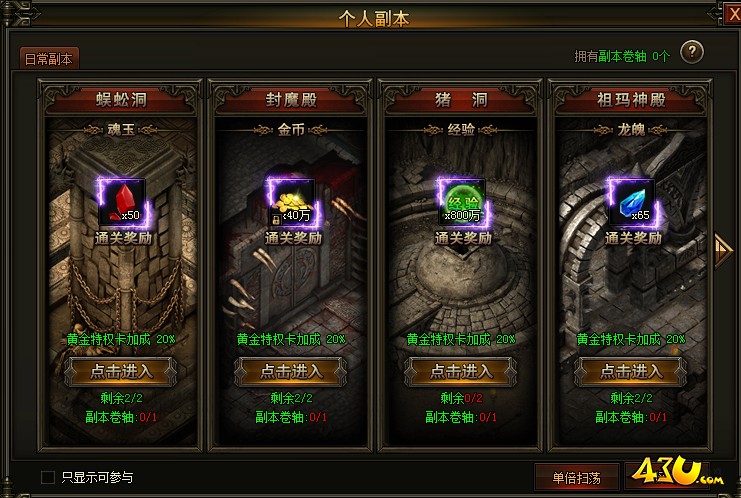
Task: Select the 蜈蚣洞 title banner
Action: (121, 100)
